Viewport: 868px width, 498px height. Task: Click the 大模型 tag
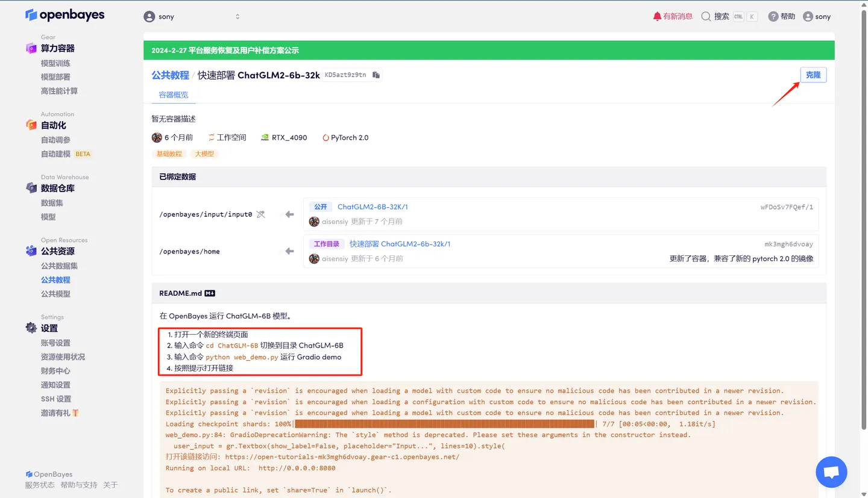point(204,154)
